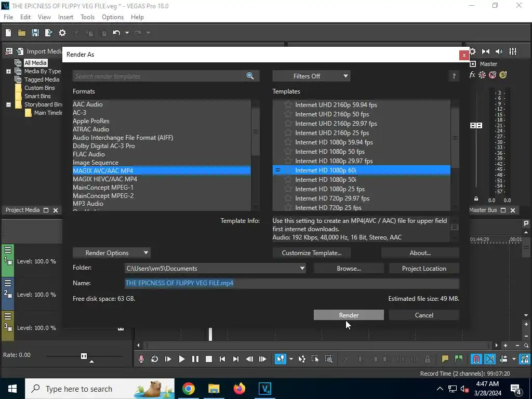Expand the Render Options dropdown
The height and width of the screenshot is (399, 532).
tap(111, 253)
